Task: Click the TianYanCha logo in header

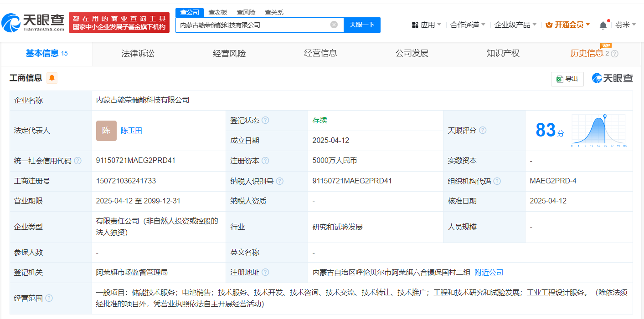Action: (33, 22)
